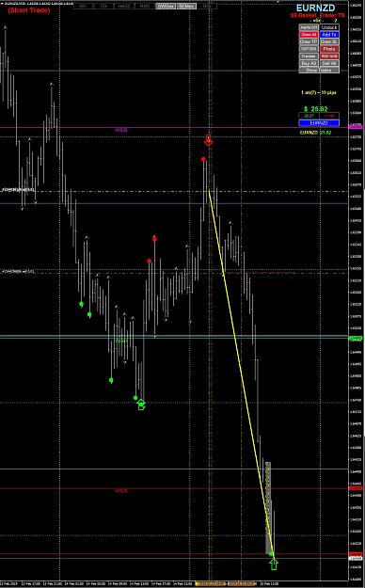Click the Show Trades button

coord(319,70)
